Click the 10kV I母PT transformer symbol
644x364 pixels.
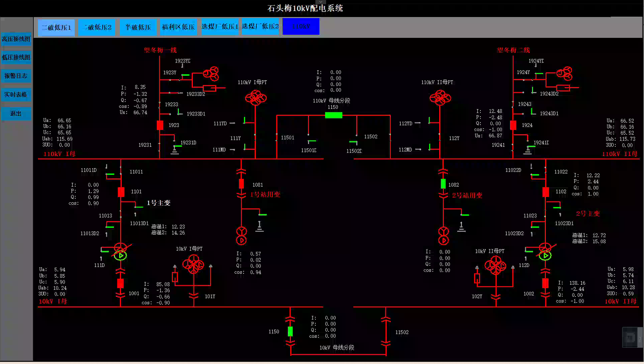[193, 264]
